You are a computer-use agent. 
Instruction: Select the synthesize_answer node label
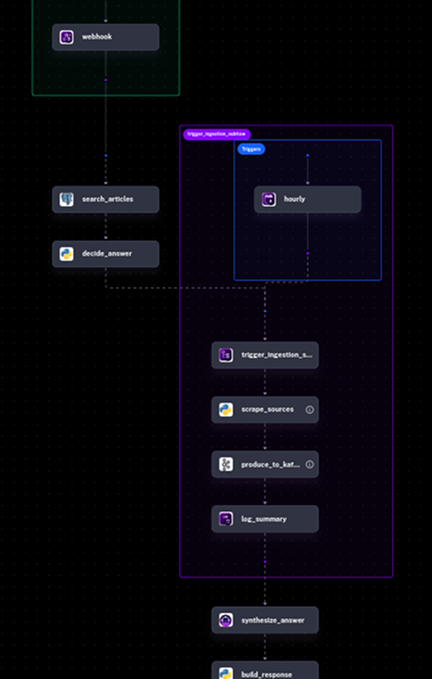[273, 621]
